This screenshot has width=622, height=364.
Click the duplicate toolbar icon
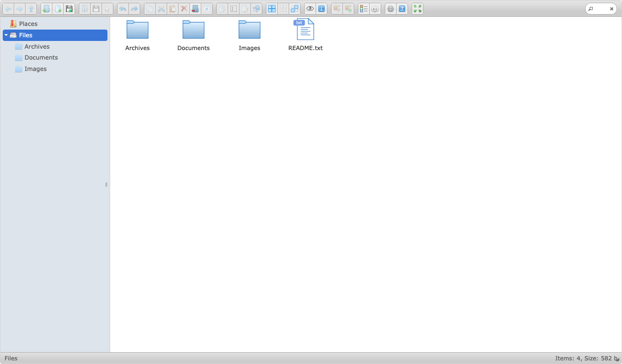pyautogui.click(x=222, y=9)
